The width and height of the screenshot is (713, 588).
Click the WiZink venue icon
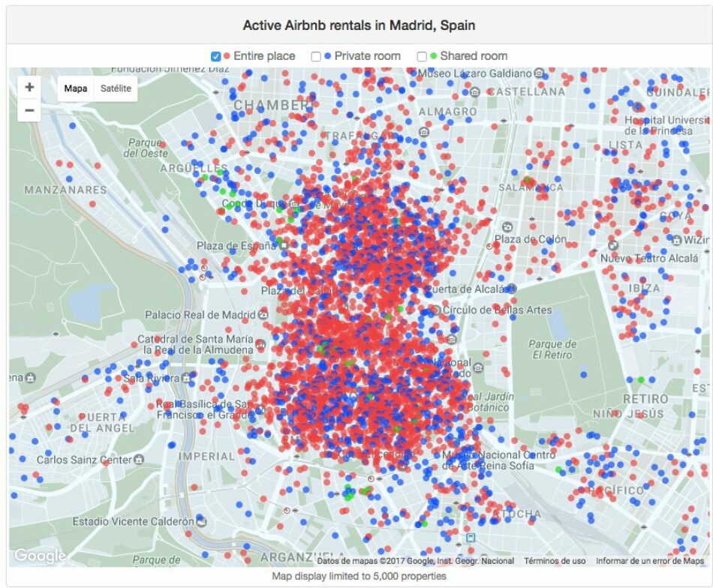677,239
